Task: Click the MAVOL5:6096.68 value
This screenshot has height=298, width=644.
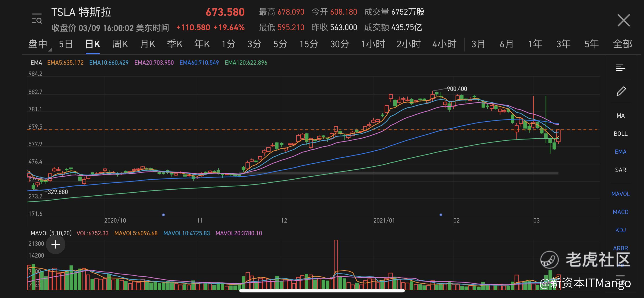Action: (136, 233)
